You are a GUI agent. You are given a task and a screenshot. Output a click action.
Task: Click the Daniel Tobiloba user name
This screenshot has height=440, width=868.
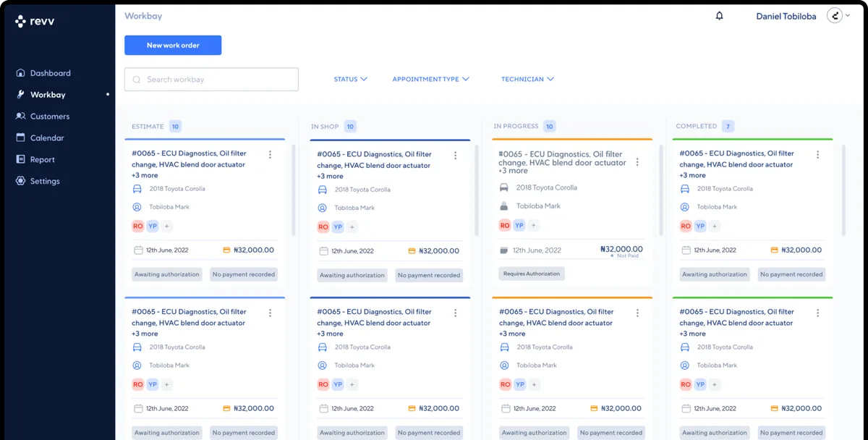[786, 16]
